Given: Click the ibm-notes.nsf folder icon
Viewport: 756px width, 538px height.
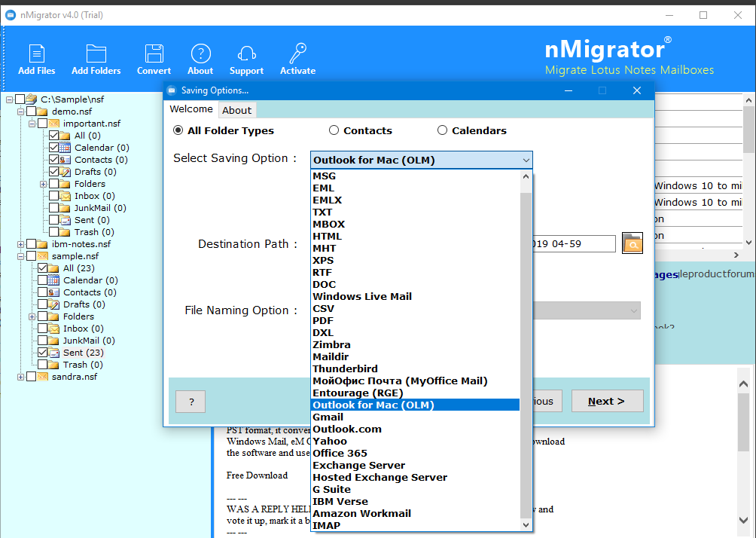Looking at the screenshot, I should pyautogui.click(x=43, y=244).
